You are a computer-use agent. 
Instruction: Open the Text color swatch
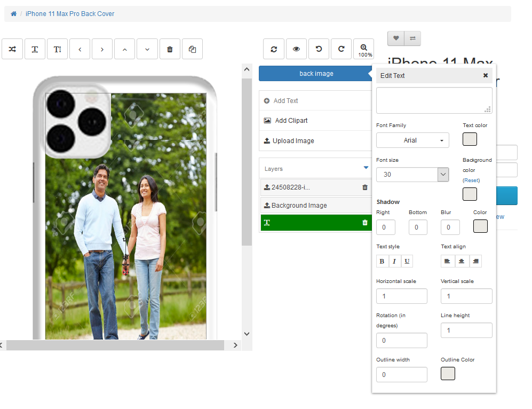[470, 139]
